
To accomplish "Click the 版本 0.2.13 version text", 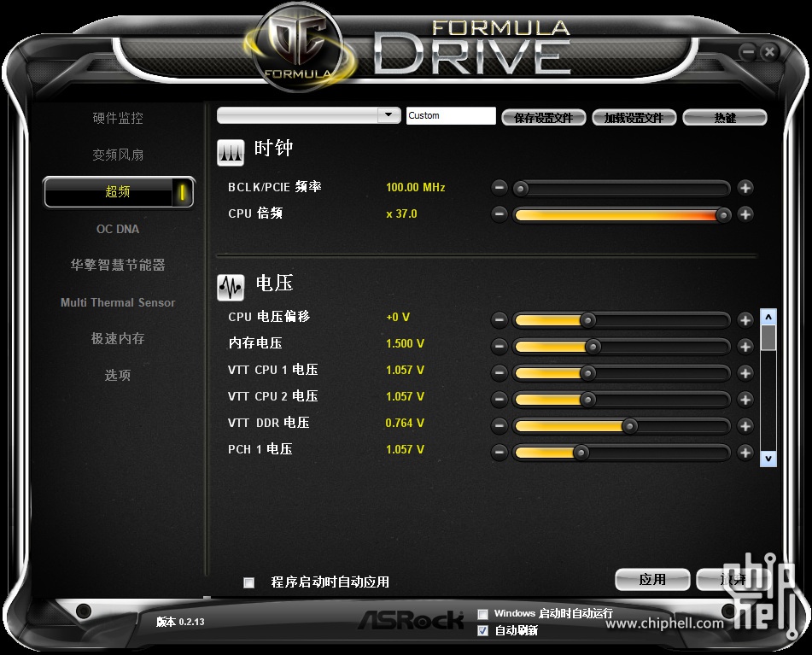I will (180, 622).
